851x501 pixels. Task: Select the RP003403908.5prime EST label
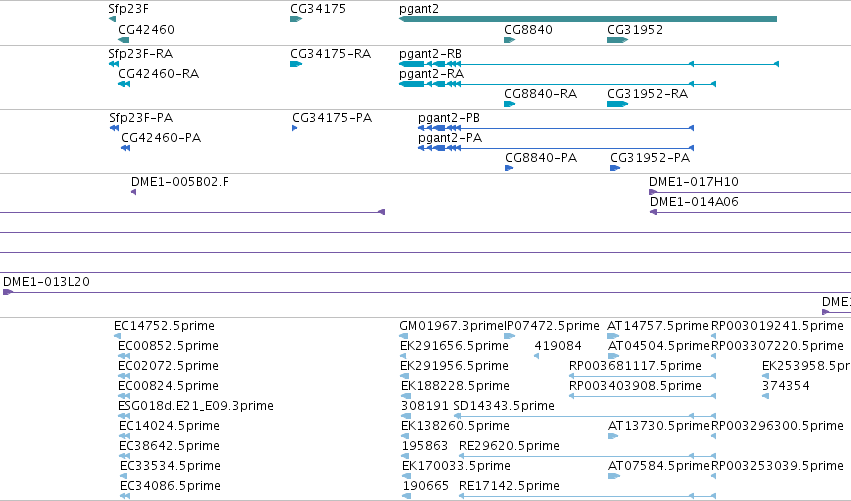pyautogui.click(x=635, y=386)
